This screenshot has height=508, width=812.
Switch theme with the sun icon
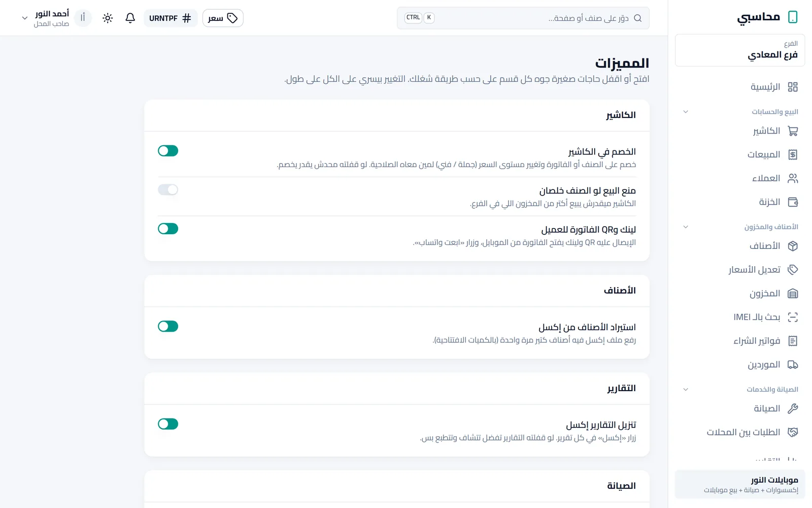click(108, 18)
